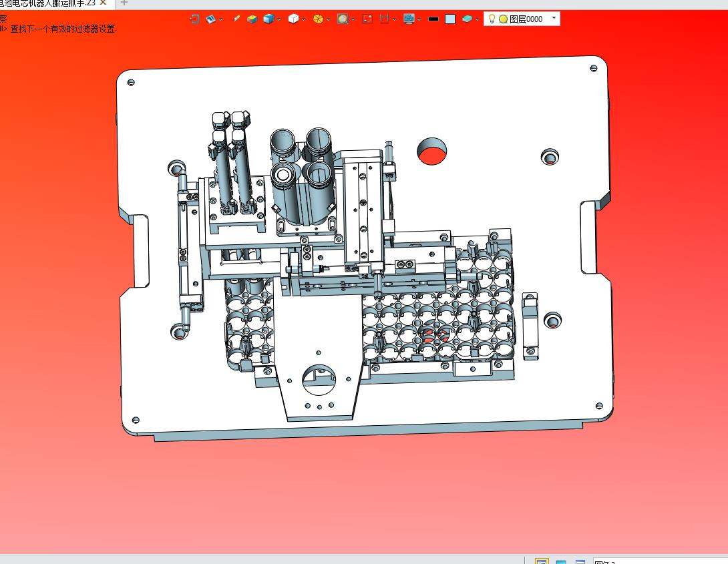Screen dimensions: 728x564
Task: Expand the teal slab dropdown arrow
Action: pyautogui.click(x=477, y=19)
